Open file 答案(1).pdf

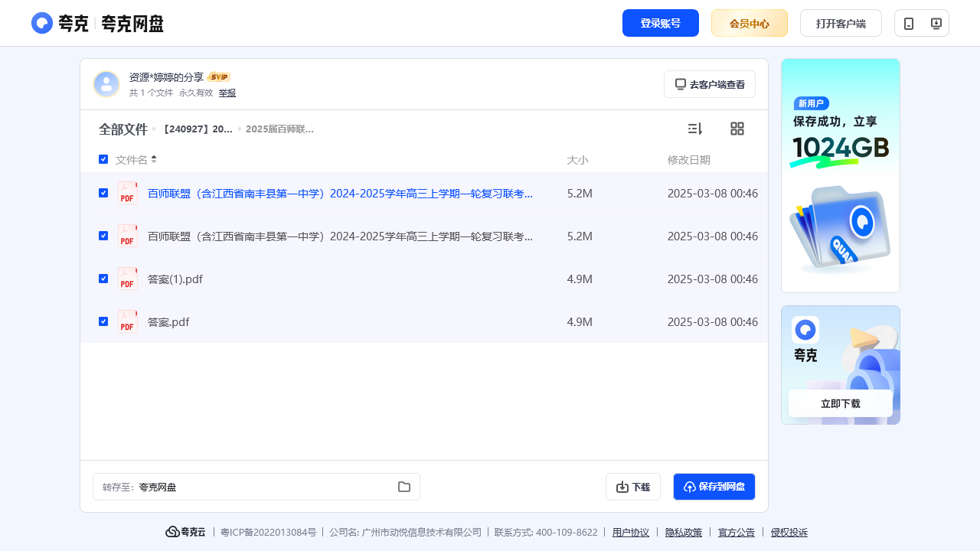(175, 279)
